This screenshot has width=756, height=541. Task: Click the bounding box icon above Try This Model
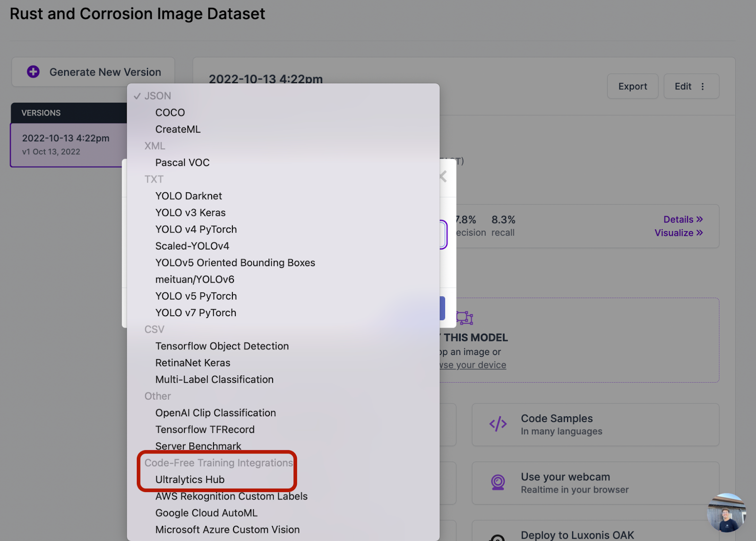pyautogui.click(x=465, y=318)
